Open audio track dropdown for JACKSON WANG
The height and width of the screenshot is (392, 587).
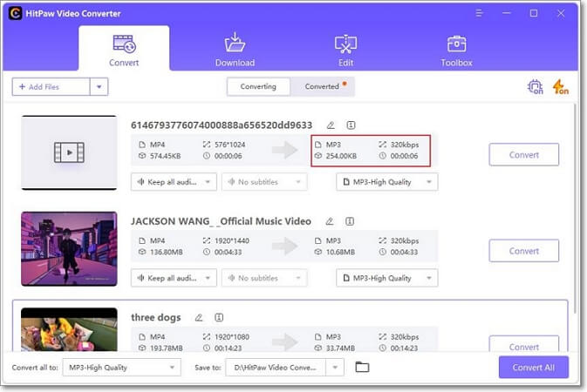(174, 278)
